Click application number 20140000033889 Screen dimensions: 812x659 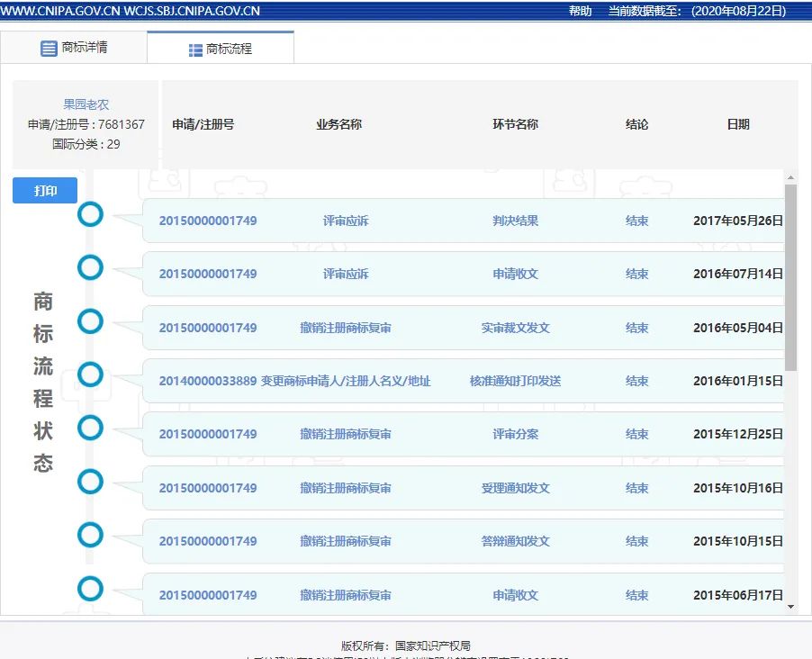pyautogui.click(x=208, y=381)
